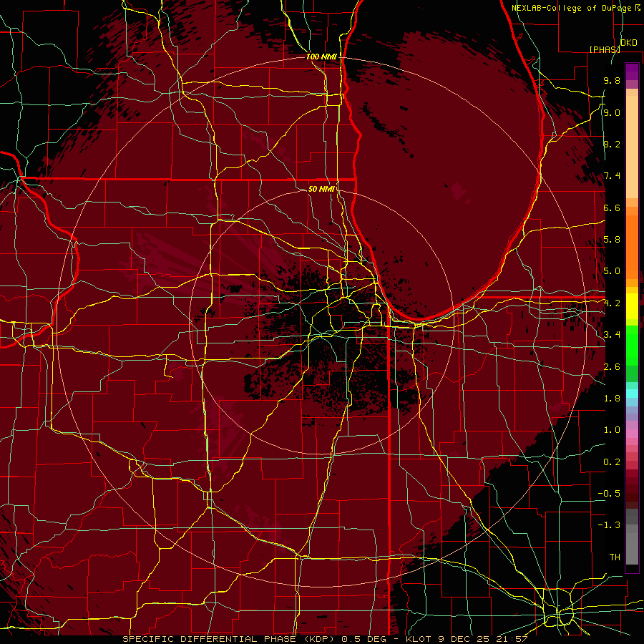Click the 5.8 scale value
This screenshot has height=644, width=644.
point(612,240)
